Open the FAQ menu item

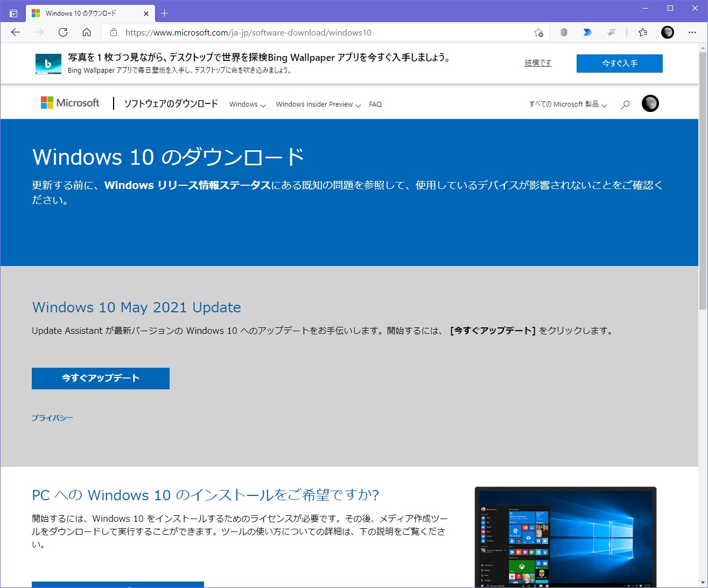[x=375, y=104]
